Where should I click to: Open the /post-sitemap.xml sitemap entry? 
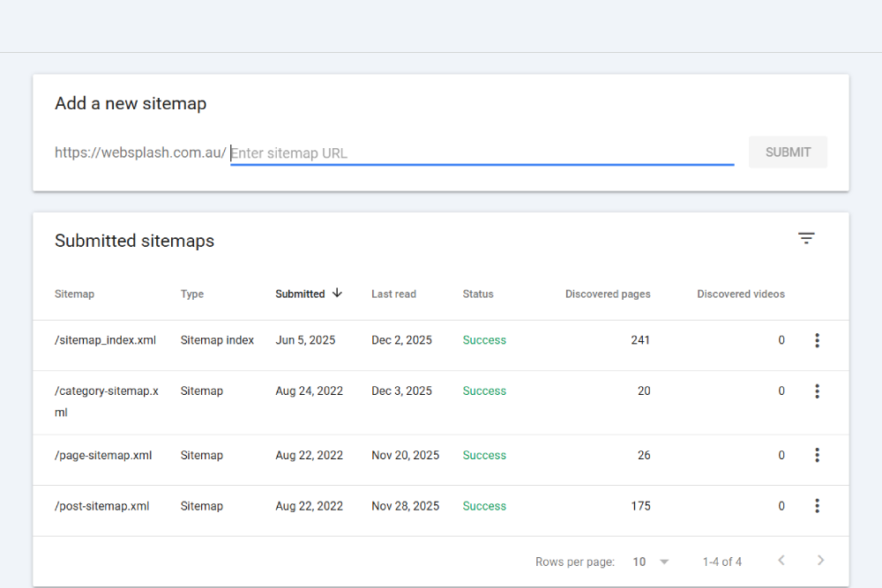[101, 506]
